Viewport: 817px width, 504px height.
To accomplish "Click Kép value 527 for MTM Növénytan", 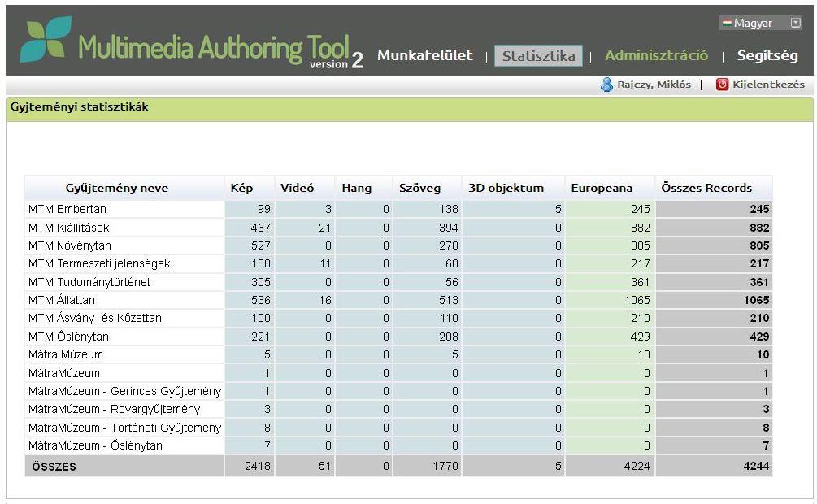I will 260,245.
